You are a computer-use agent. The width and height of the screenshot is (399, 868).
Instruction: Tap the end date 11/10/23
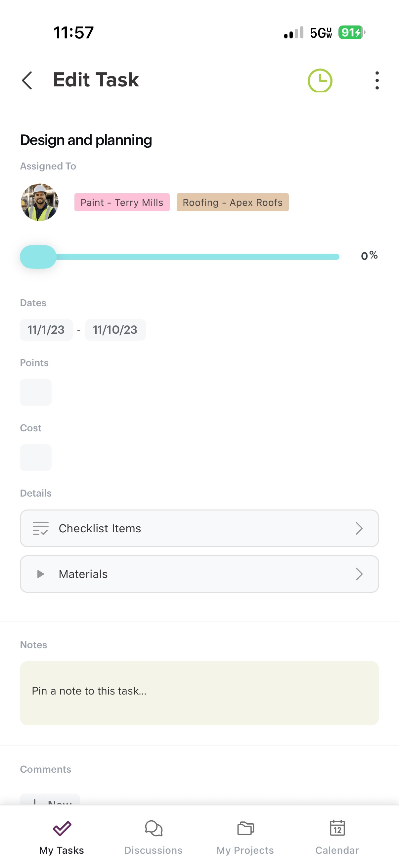pyautogui.click(x=115, y=329)
